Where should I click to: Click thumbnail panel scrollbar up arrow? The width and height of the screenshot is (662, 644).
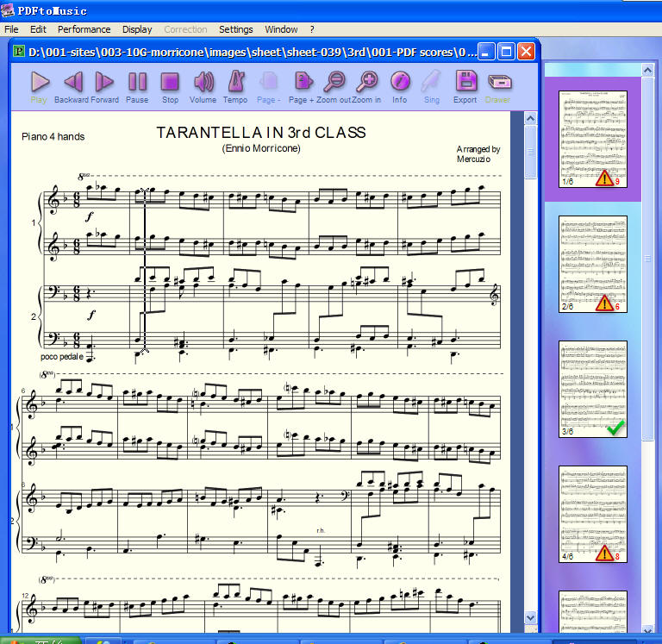[647, 70]
